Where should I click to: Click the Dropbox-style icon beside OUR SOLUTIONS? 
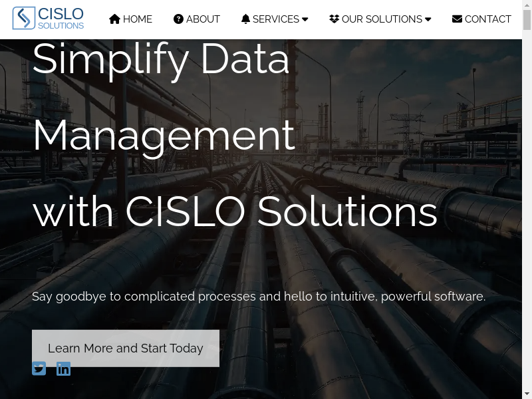click(x=334, y=19)
